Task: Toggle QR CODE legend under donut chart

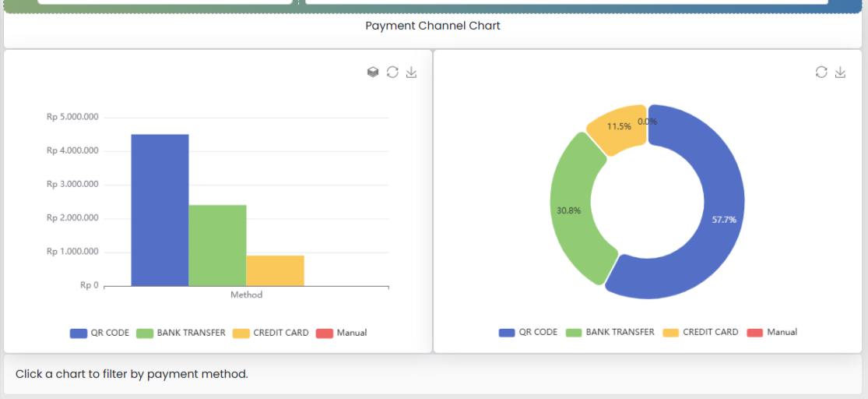Action: click(x=528, y=332)
